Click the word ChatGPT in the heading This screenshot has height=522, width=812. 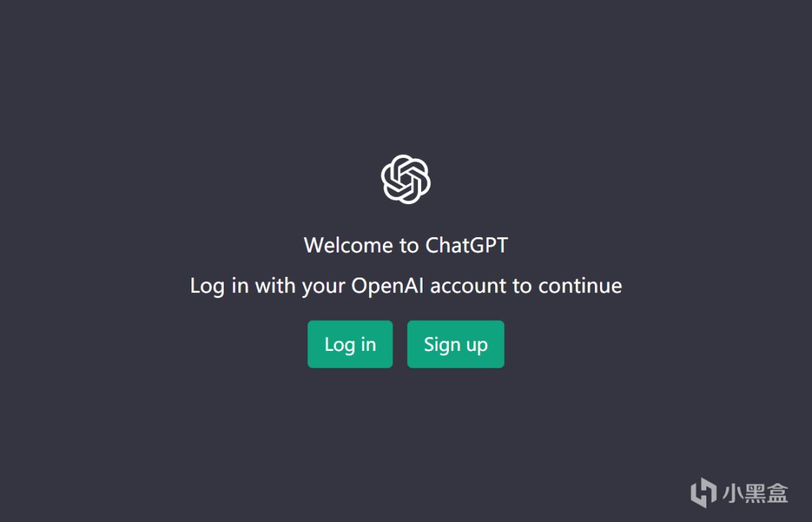467,245
